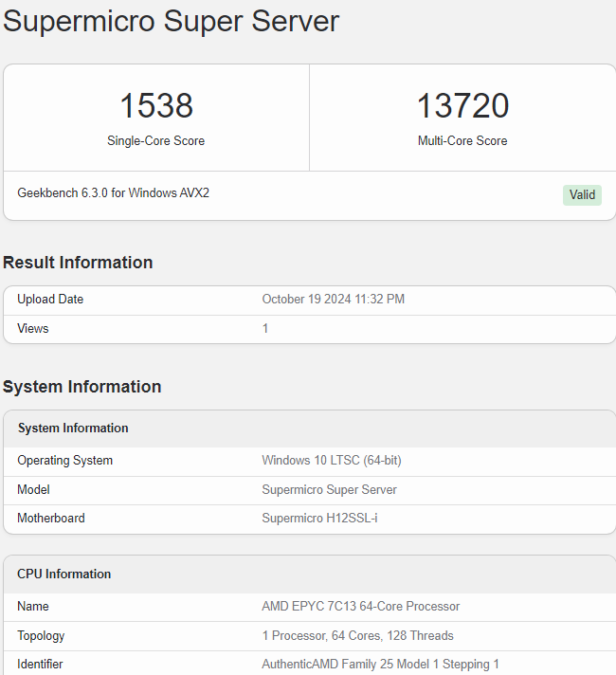Click the System Information section heading

point(82,387)
